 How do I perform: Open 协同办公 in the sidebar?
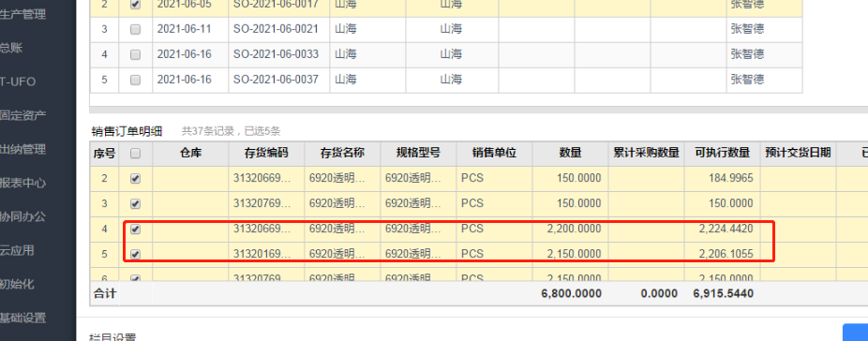pyautogui.click(x=22, y=217)
